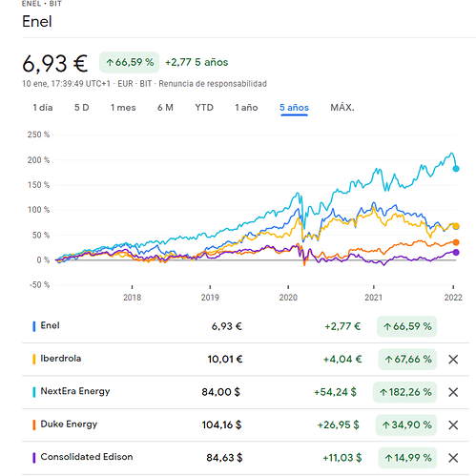Select the MÁX. time range
Image resolution: width=476 pixels, height=476 pixels.
point(342,108)
